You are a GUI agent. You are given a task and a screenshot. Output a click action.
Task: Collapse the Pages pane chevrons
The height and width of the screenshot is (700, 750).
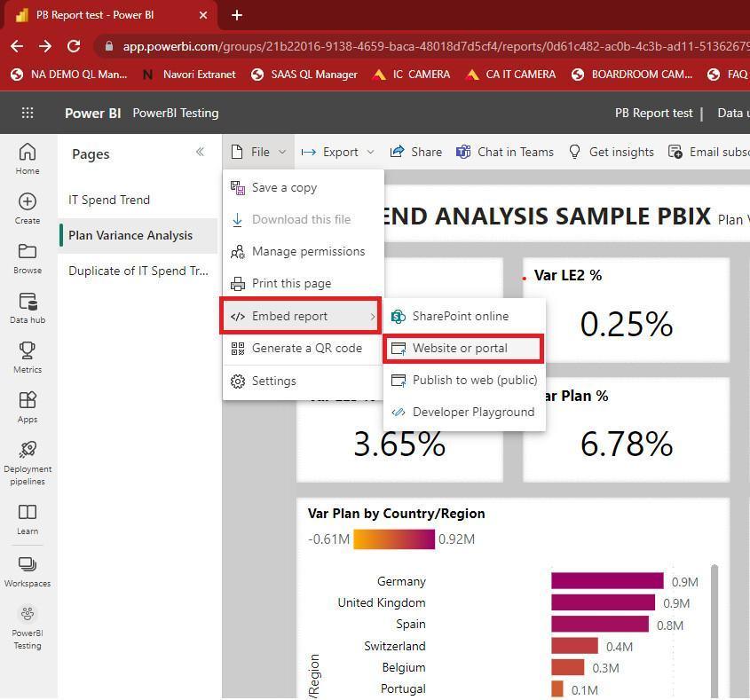coord(200,152)
